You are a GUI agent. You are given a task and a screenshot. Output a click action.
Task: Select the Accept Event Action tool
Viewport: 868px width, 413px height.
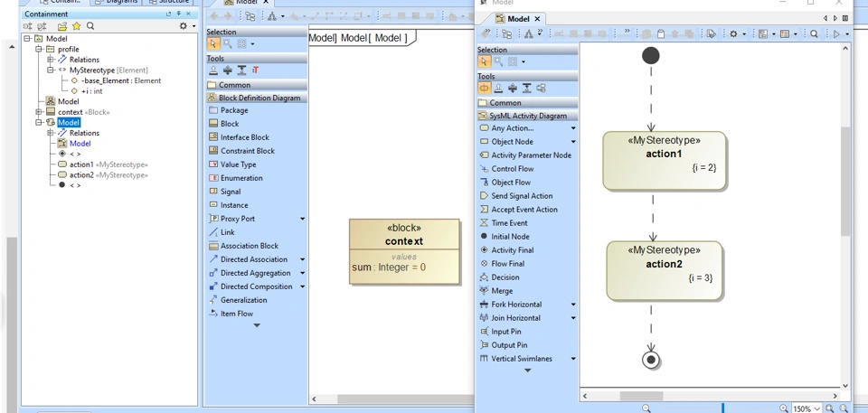pyautogui.click(x=524, y=210)
